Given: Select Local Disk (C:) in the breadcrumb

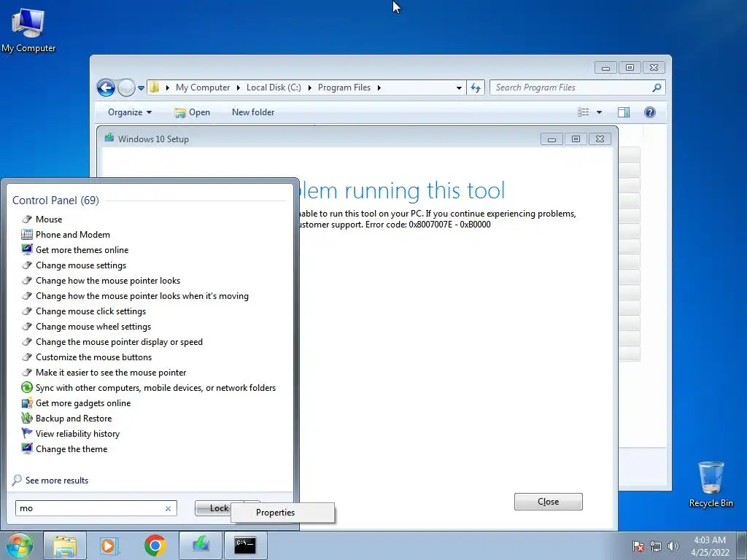Looking at the screenshot, I should coord(274,87).
